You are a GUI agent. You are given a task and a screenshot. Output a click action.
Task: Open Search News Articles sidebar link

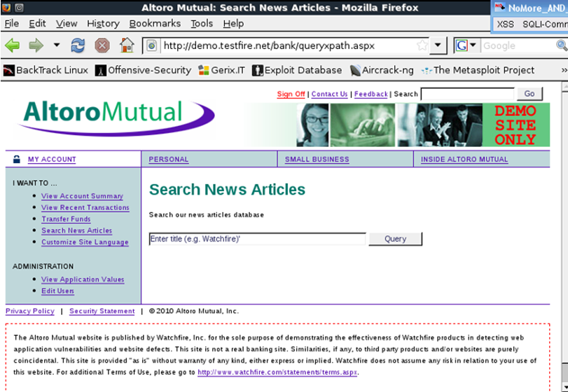tap(77, 231)
